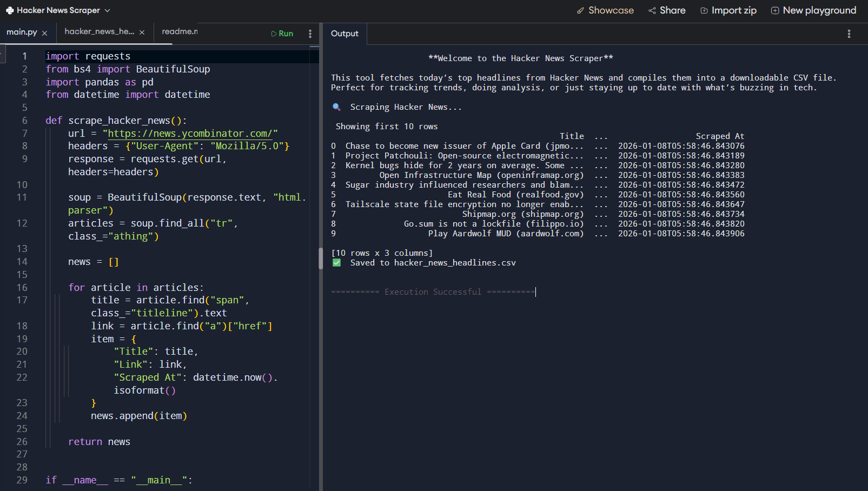Switch to the main.py tab

point(22,32)
